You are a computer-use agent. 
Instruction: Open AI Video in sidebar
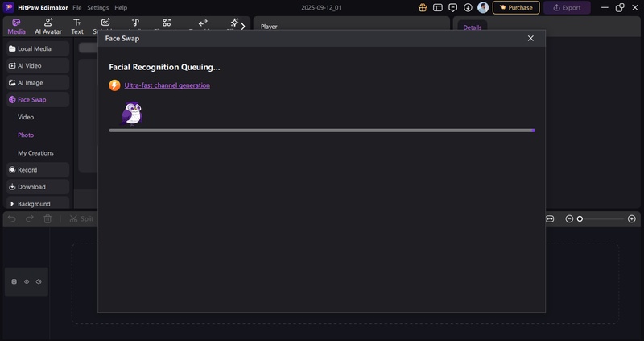38,65
